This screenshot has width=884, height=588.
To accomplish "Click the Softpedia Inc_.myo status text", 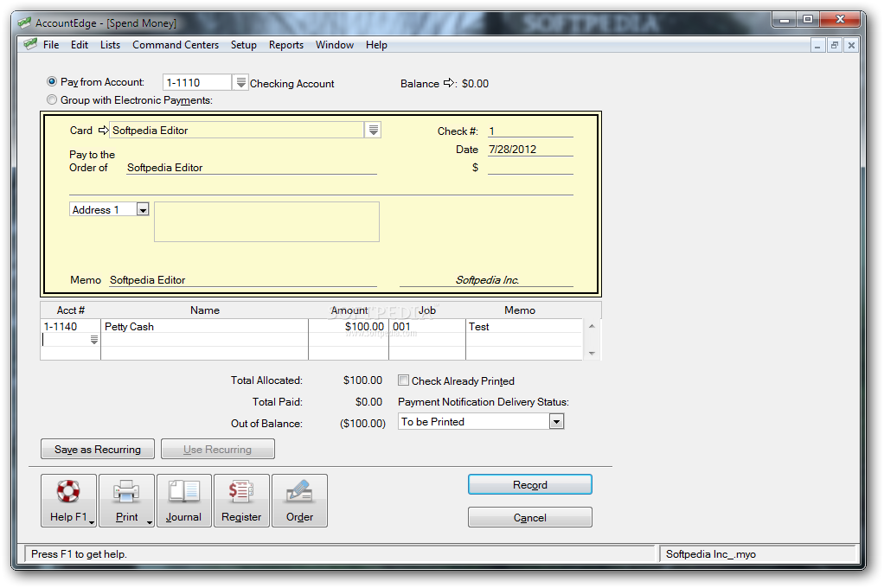I will [x=710, y=553].
